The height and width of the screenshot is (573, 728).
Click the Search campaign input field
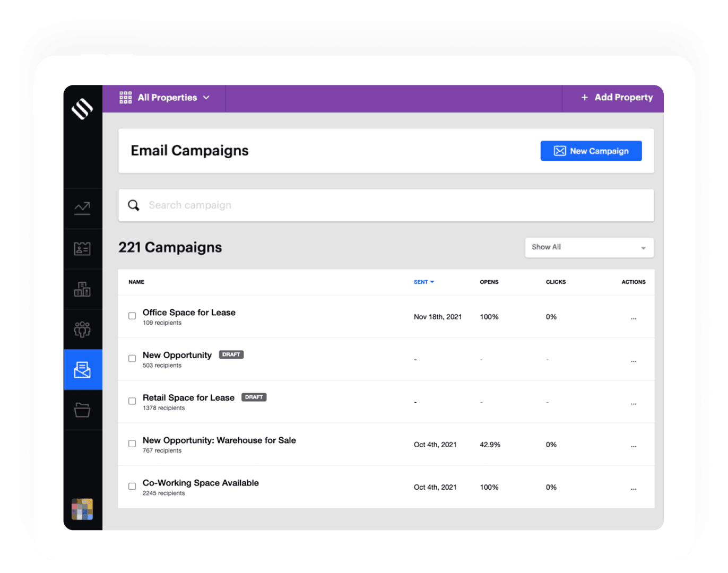(386, 205)
